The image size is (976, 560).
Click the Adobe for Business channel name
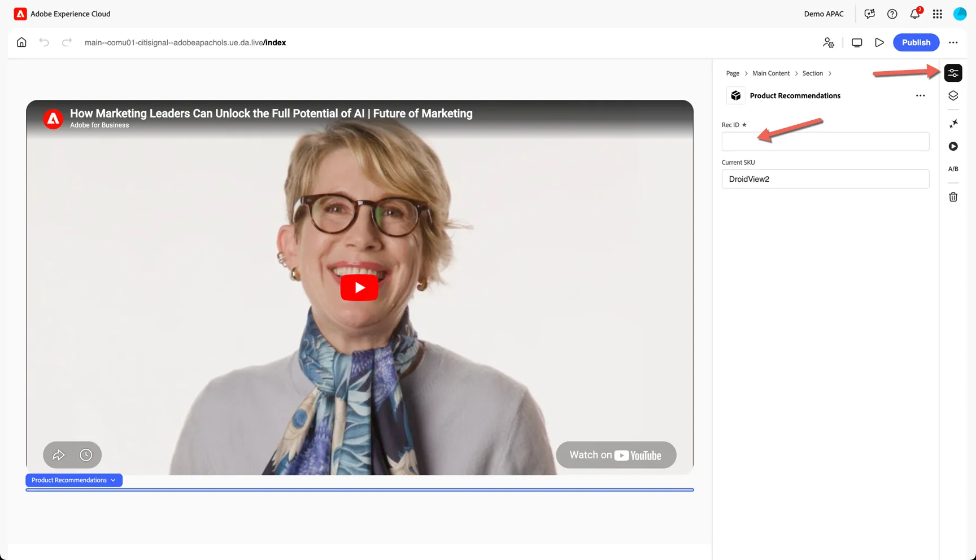pos(99,125)
